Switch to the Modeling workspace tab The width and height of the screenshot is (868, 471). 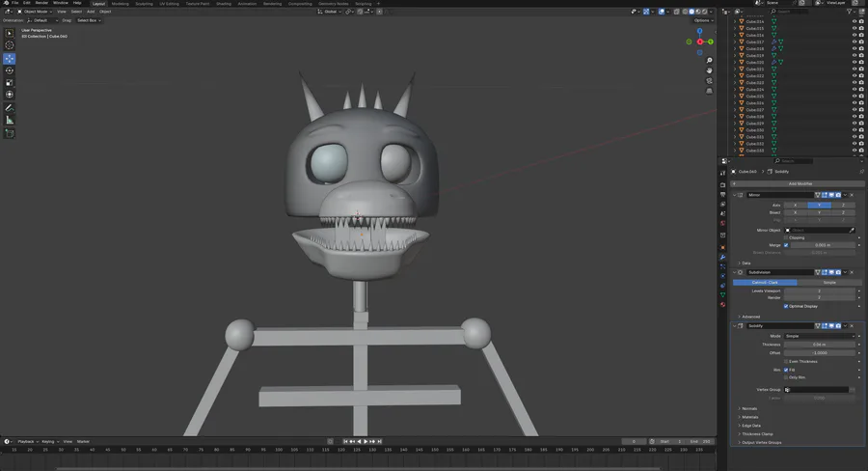(x=121, y=3)
